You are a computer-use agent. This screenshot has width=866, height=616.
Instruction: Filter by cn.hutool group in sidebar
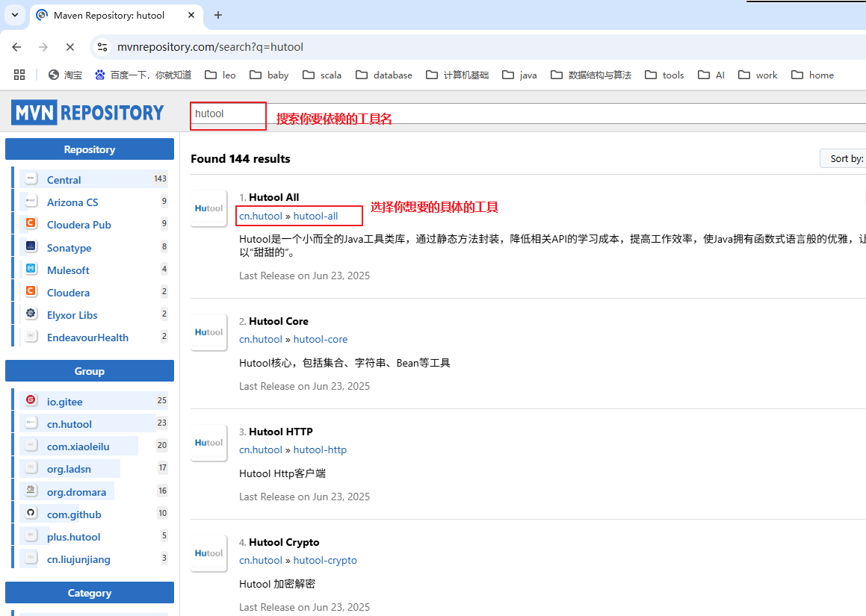click(69, 424)
